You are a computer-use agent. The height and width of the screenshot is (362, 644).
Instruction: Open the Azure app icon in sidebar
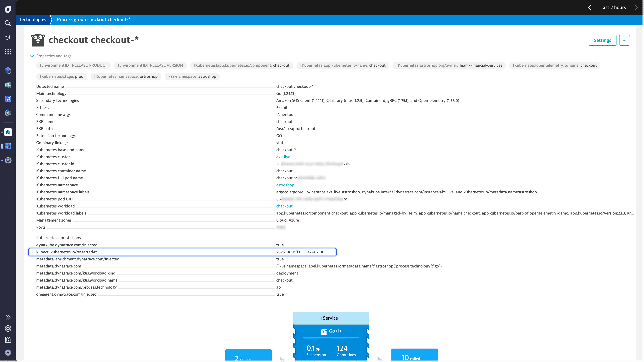click(x=8, y=132)
